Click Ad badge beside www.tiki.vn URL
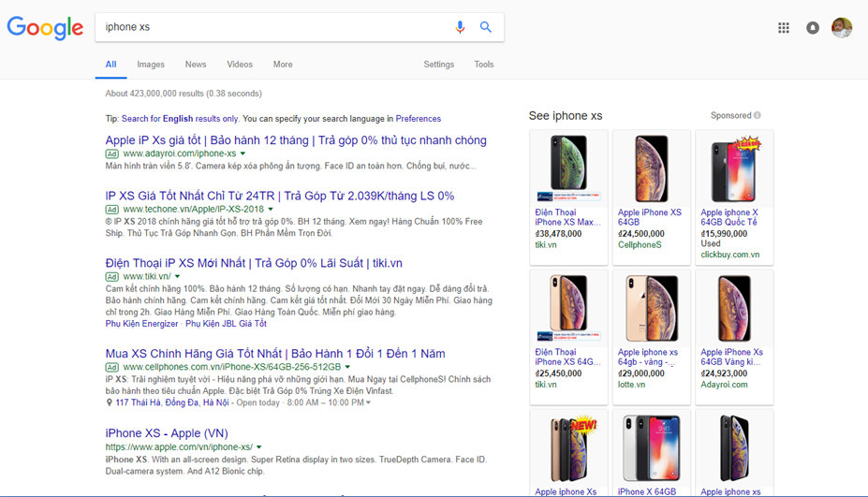The height and width of the screenshot is (497, 868). click(x=111, y=277)
